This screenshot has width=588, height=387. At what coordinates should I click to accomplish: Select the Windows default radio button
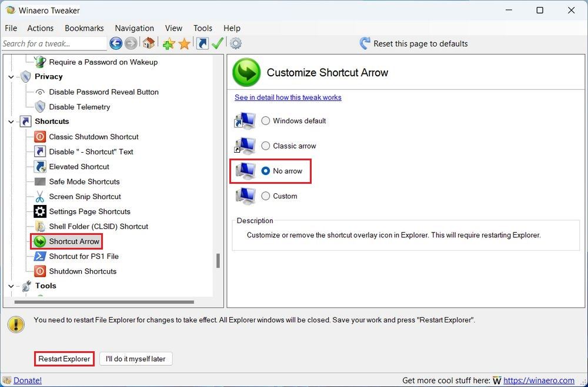(x=266, y=120)
